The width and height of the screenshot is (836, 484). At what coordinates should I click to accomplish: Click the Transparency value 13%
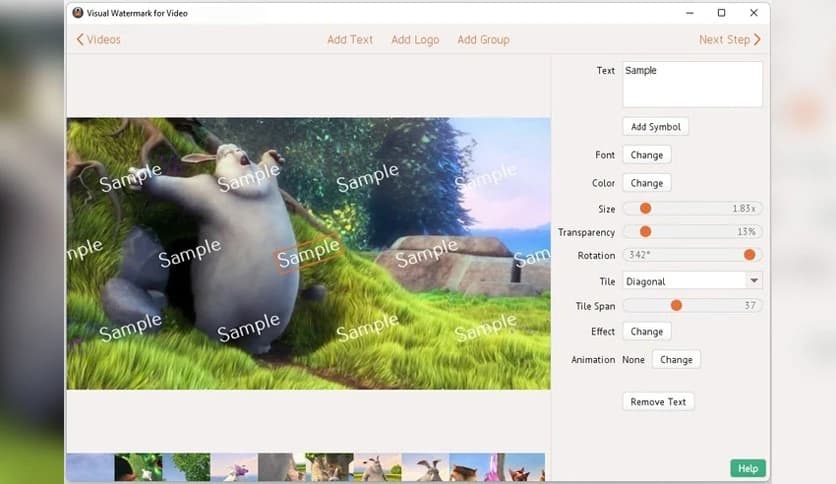pyautogui.click(x=746, y=231)
